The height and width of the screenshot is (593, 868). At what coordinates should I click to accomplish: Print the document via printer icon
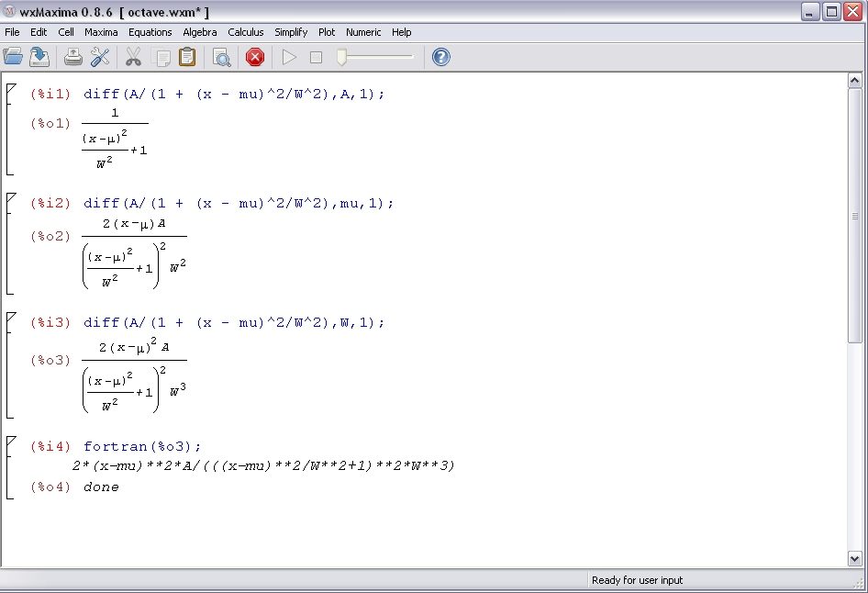point(73,57)
